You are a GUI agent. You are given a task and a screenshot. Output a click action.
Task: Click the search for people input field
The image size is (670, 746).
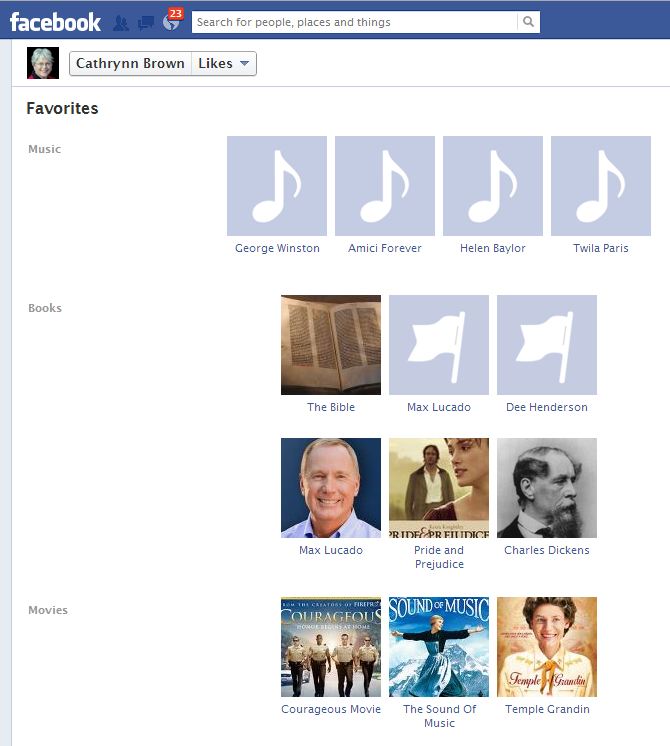pyautogui.click(x=355, y=22)
